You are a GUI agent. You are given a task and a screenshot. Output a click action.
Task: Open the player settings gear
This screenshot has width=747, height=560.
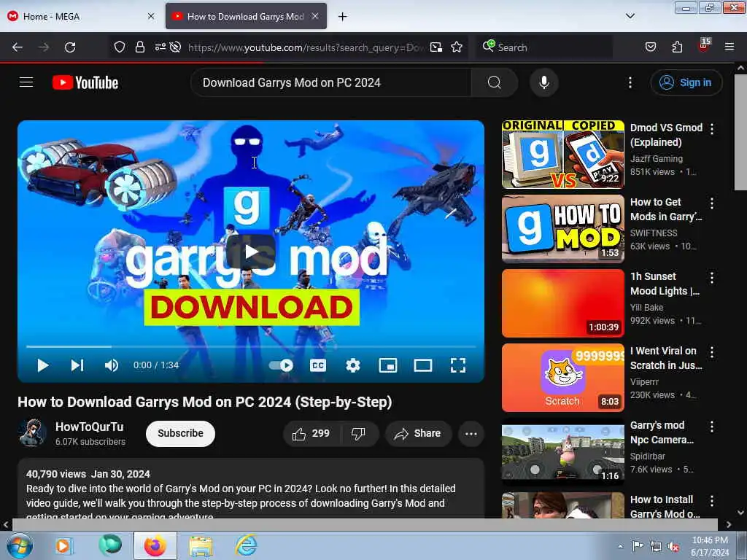click(x=353, y=365)
